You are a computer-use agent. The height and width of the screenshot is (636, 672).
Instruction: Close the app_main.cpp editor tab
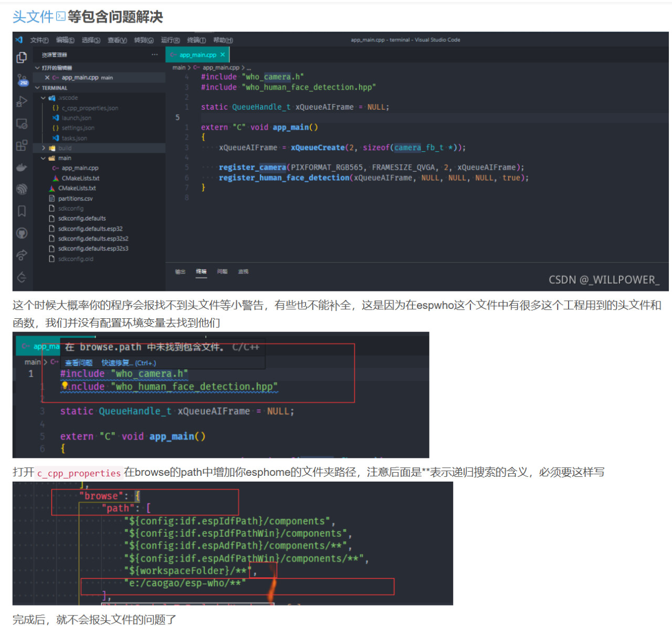(223, 55)
